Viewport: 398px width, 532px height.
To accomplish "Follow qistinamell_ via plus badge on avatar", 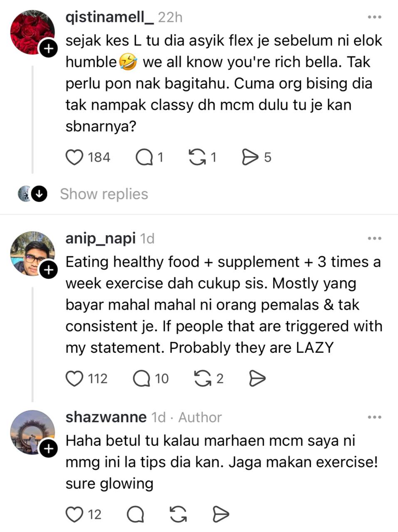I will pos(48,49).
